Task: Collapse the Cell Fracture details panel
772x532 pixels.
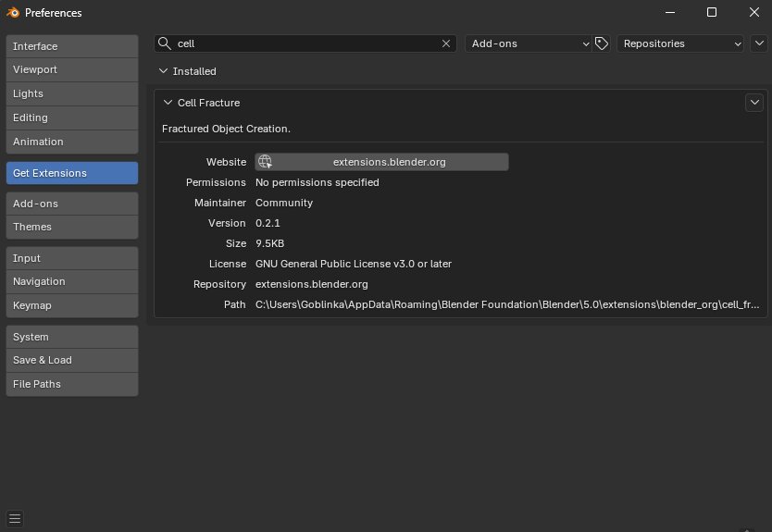Action: [x=168, y=103]
